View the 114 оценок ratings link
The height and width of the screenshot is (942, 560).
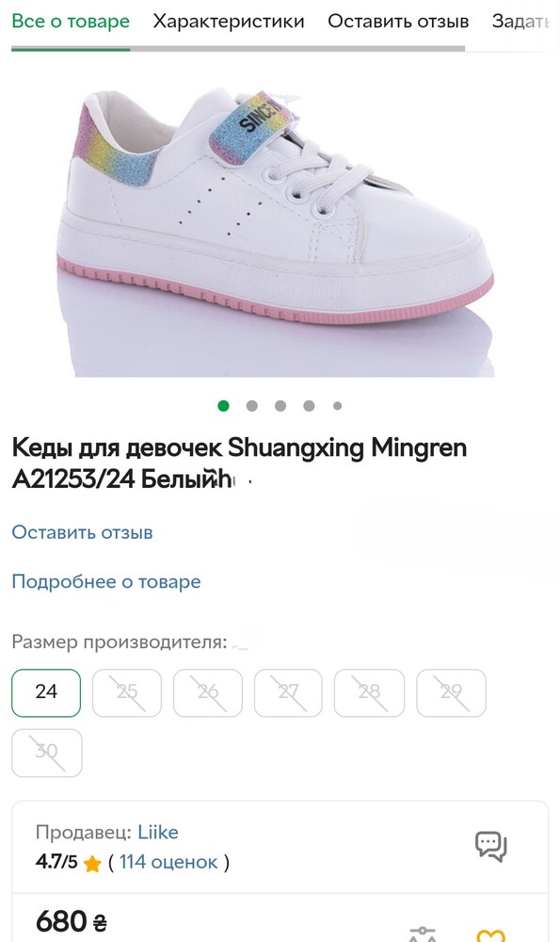(x=168, y=862)
